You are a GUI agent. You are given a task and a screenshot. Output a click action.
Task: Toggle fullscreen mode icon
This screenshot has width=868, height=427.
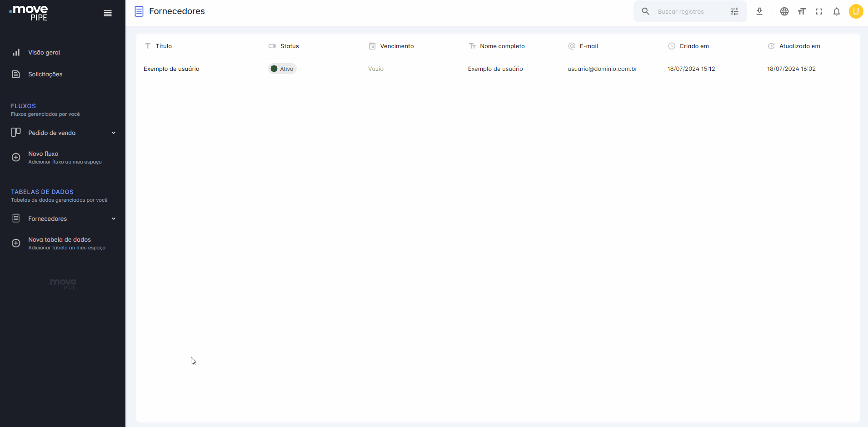point(819,11)
